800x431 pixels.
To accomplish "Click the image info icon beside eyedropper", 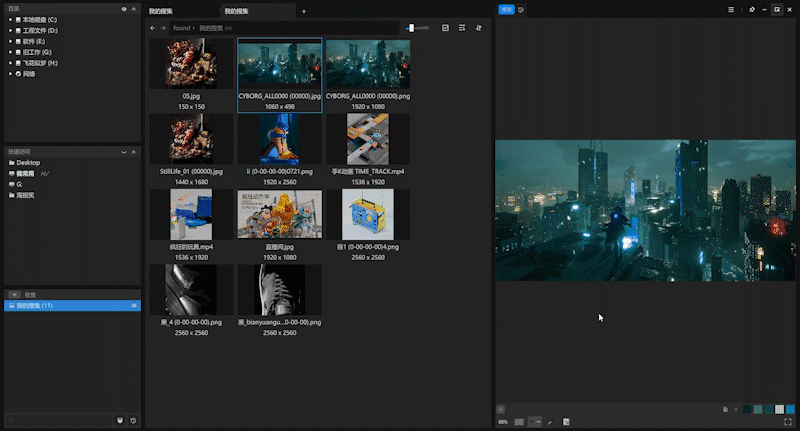I will coord(566,422).
